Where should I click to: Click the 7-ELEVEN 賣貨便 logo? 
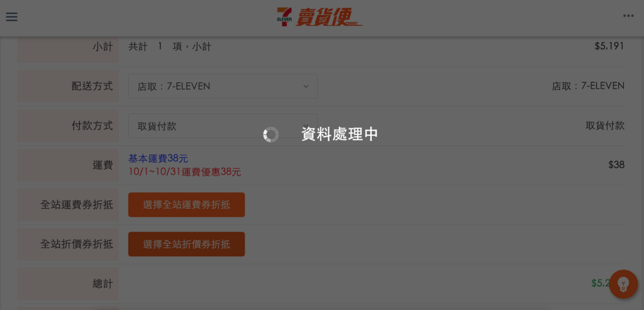point(319,17)
